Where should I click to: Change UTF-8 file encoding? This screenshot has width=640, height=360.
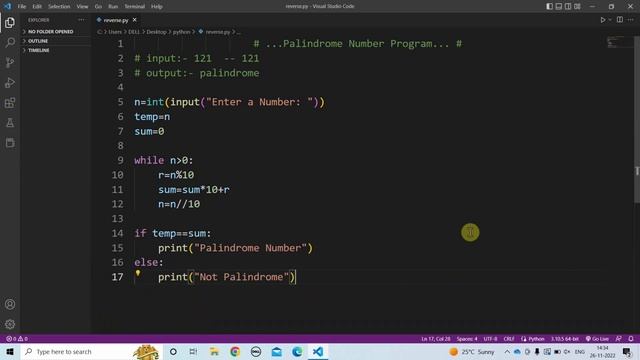490,339
